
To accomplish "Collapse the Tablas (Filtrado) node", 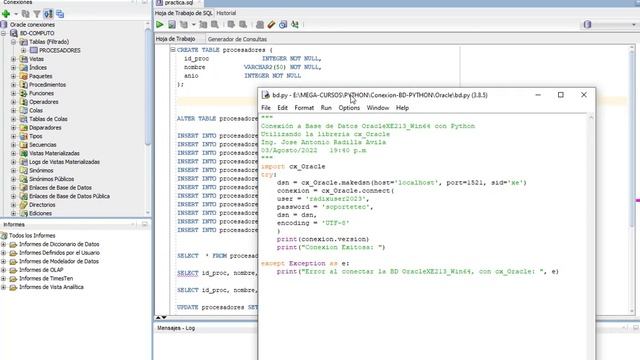I will (x=13, y=42).
